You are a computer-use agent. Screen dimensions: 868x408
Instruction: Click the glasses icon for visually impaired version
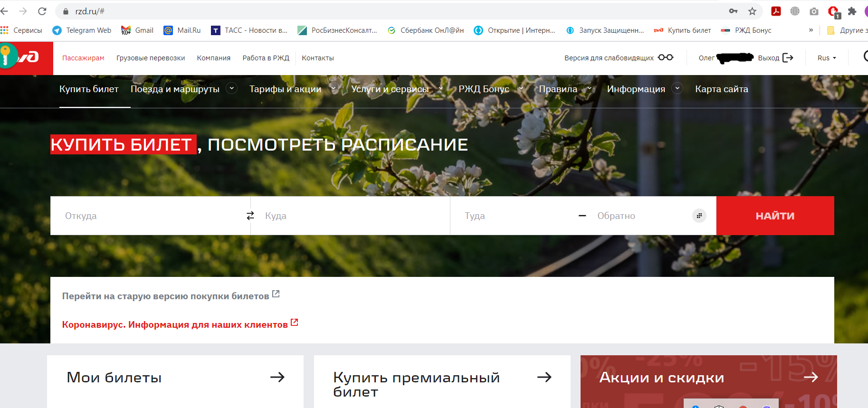[666, 57]
